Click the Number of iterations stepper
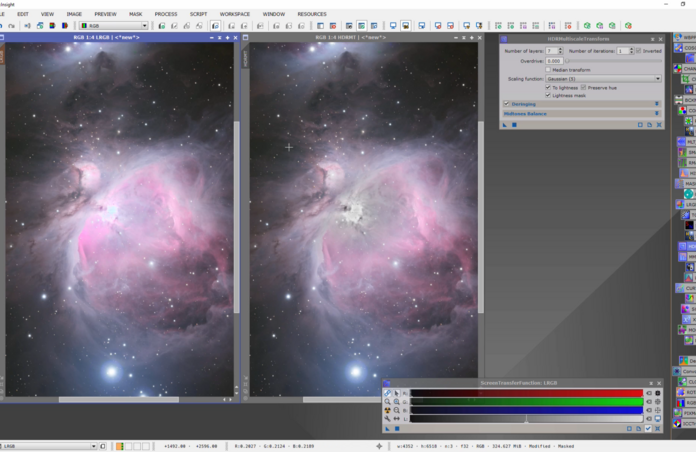696x452 pixels. (x=631, y=51)
